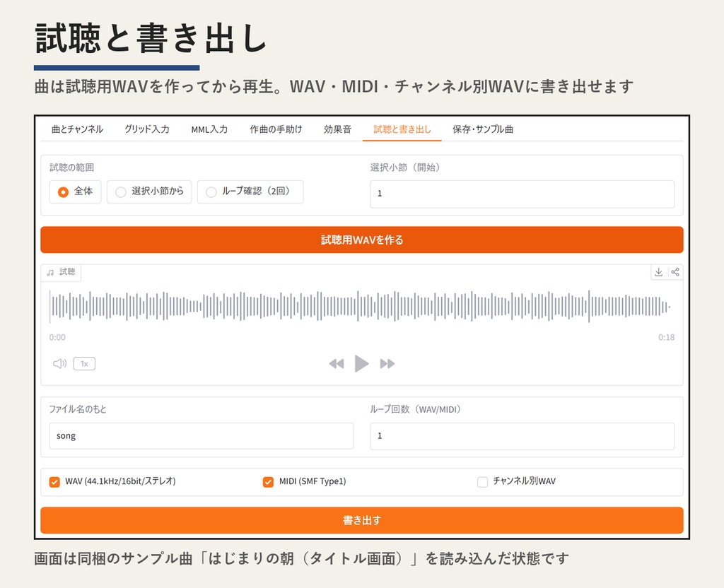Change the 1x playback speed

click(x=84, y=364)
